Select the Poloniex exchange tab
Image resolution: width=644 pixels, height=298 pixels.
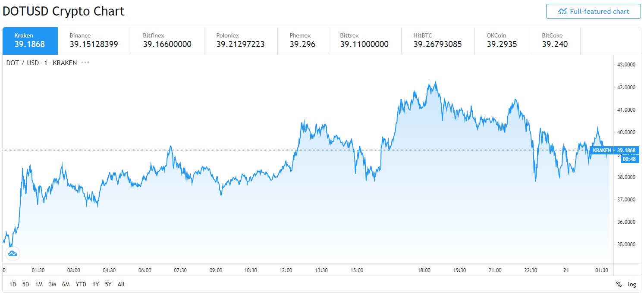tap(240, 40)
